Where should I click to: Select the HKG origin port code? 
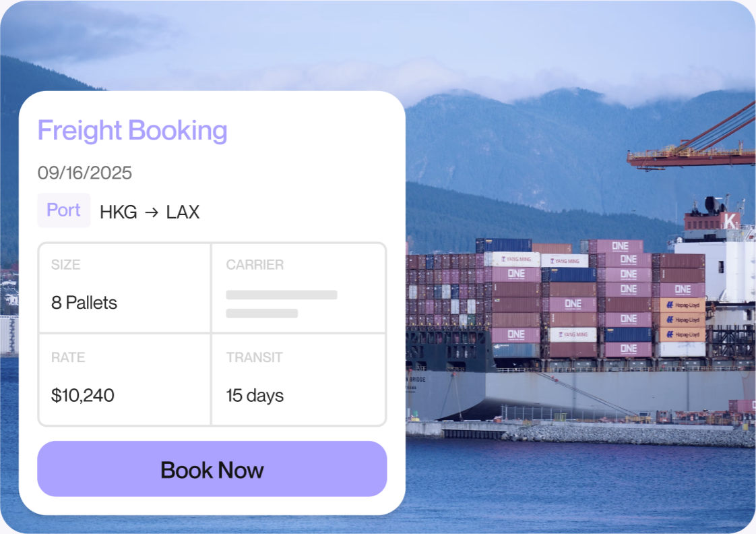(119, 212)
